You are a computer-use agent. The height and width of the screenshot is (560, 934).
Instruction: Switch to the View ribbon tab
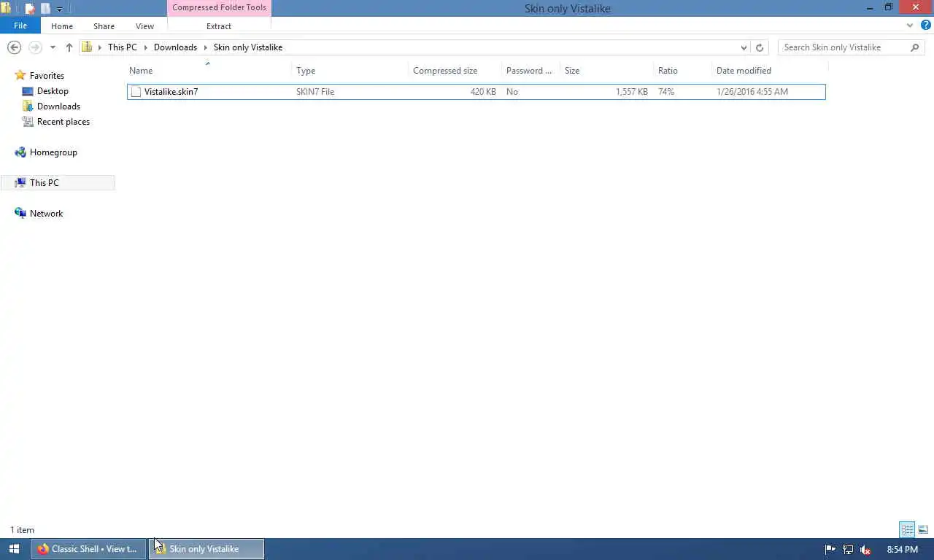(144, 26)
